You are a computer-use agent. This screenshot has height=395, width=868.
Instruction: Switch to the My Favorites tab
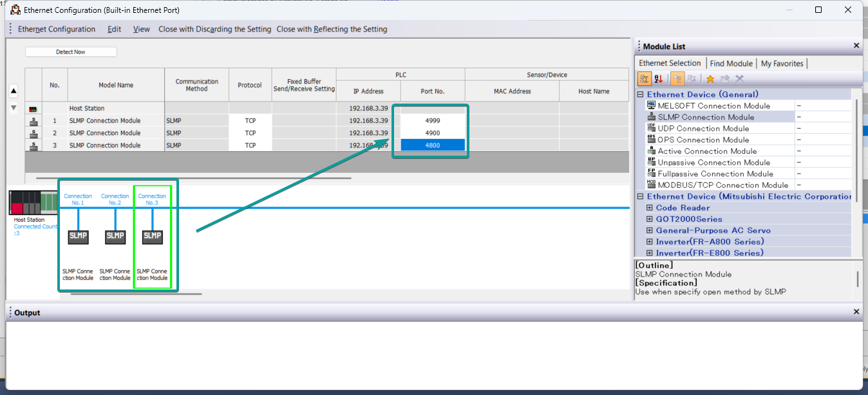click(x=782, y=63)
